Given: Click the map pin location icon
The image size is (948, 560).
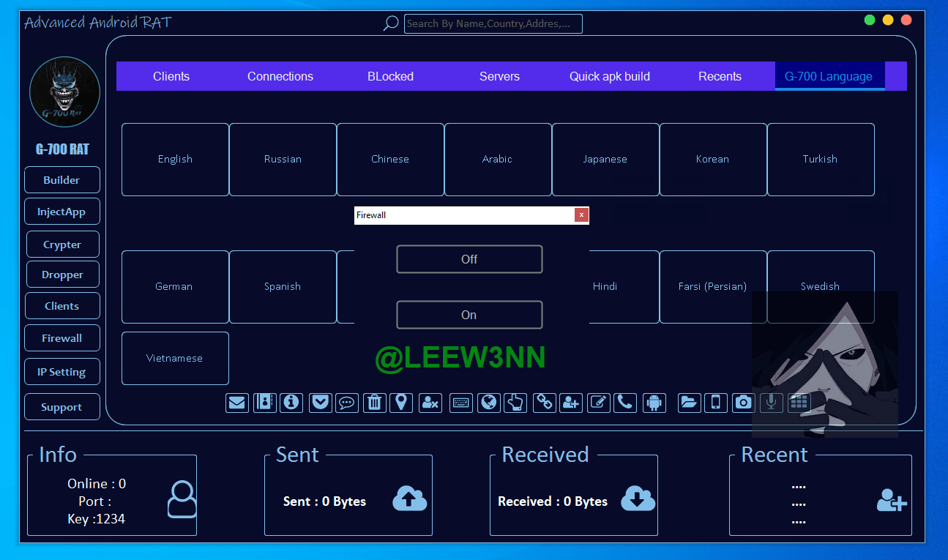Looking at the screenshot, I should 401,403.
